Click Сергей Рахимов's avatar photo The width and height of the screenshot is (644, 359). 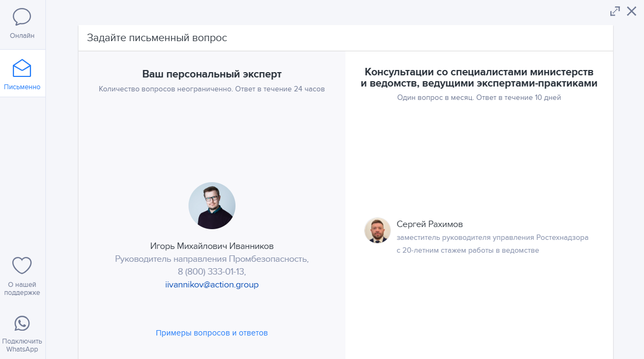point(378,230)
